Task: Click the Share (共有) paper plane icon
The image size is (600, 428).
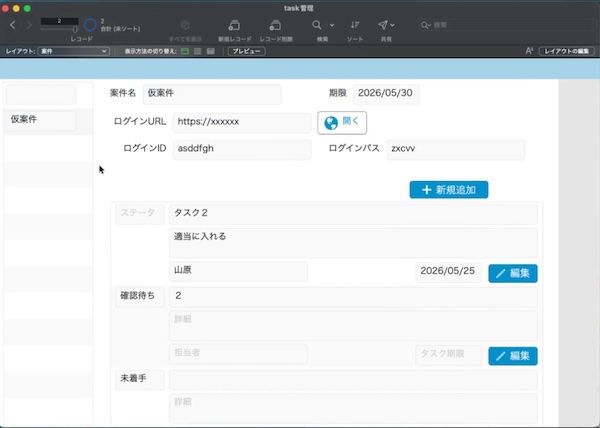Action: pyautogui.click(x=382, y=25)
